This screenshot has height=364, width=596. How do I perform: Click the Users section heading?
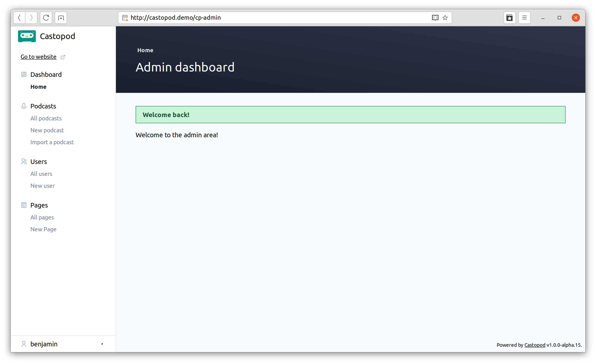coord(39,161)
